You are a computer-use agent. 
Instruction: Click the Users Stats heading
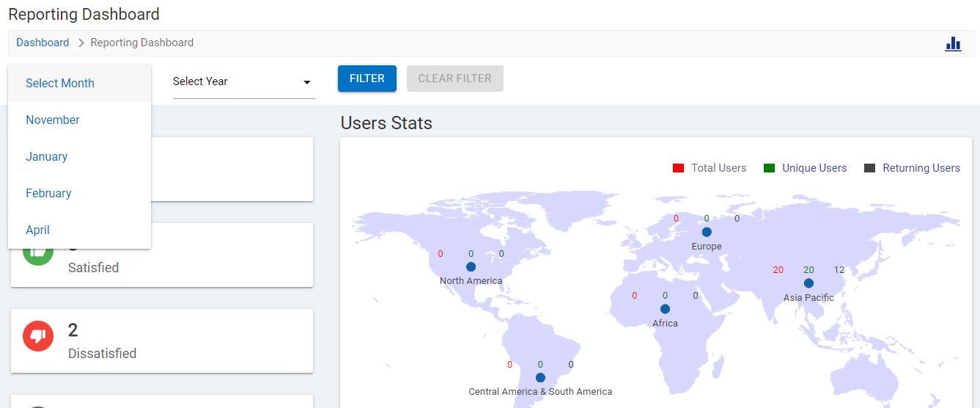point(386,123)
